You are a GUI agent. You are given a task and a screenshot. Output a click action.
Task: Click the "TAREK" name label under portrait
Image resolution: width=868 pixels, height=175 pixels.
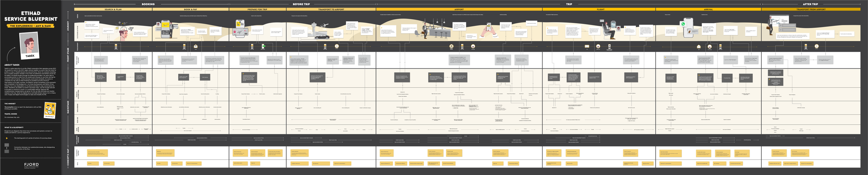tap(30, 56)
